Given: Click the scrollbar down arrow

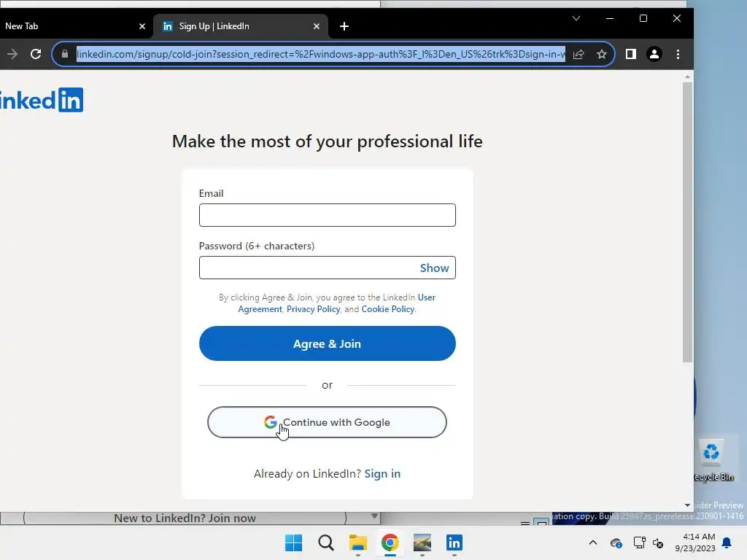Looking at the screenshot, I should pyautogui.click(x=687, y=505).
